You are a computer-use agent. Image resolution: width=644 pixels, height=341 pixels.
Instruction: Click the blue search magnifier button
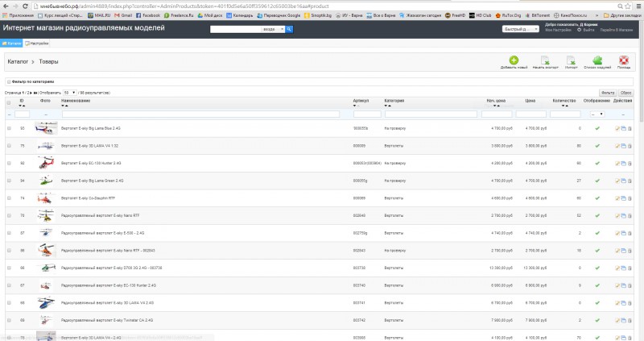tap(289, 29)
